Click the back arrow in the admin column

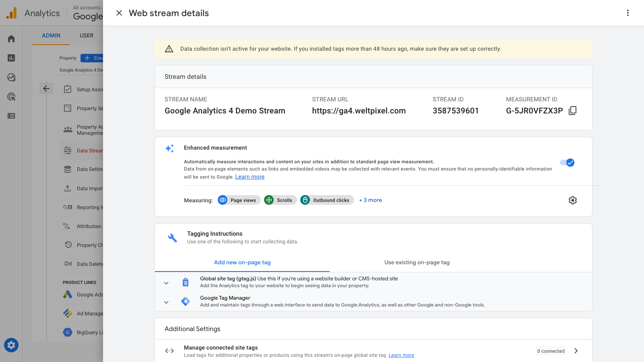click(46, 88)
